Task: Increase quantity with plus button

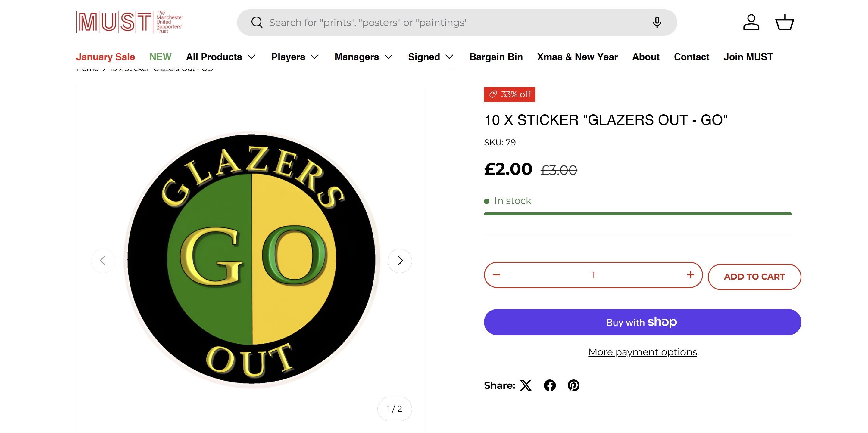Action: pos(690,275)
